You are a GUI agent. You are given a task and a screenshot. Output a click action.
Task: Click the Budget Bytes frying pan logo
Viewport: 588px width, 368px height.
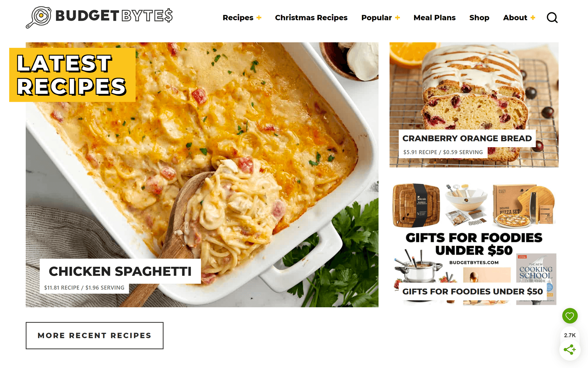pos(39,17)
